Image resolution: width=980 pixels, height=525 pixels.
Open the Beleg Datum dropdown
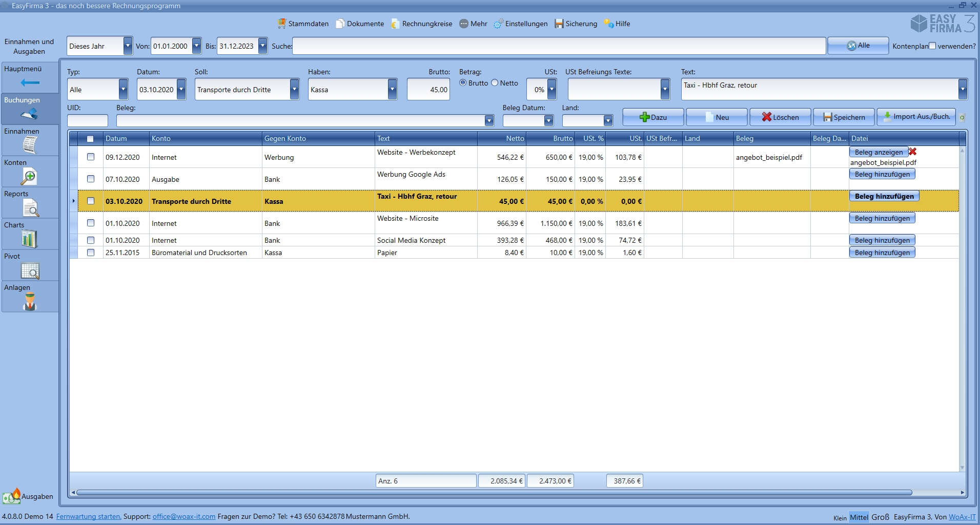(548, 120)
